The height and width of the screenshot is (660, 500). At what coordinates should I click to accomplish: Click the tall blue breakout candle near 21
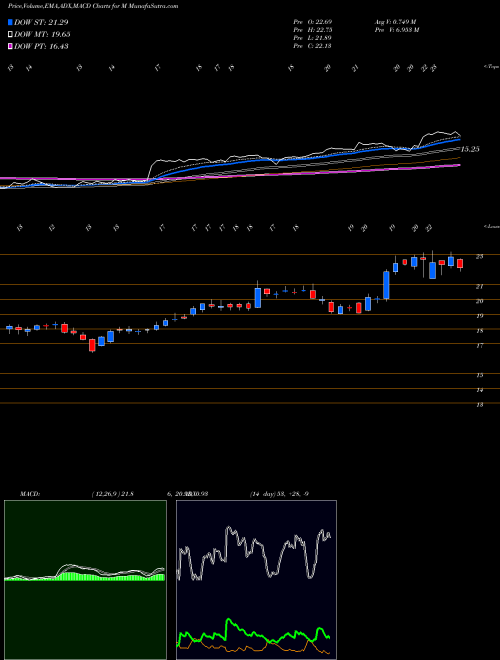[x=386, y=285]
